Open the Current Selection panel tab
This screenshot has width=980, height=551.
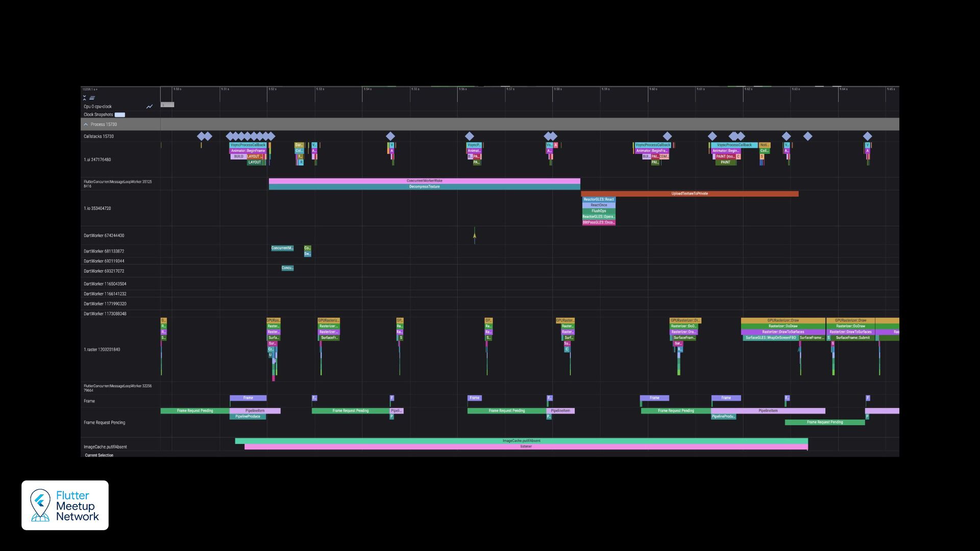point(99,455)
